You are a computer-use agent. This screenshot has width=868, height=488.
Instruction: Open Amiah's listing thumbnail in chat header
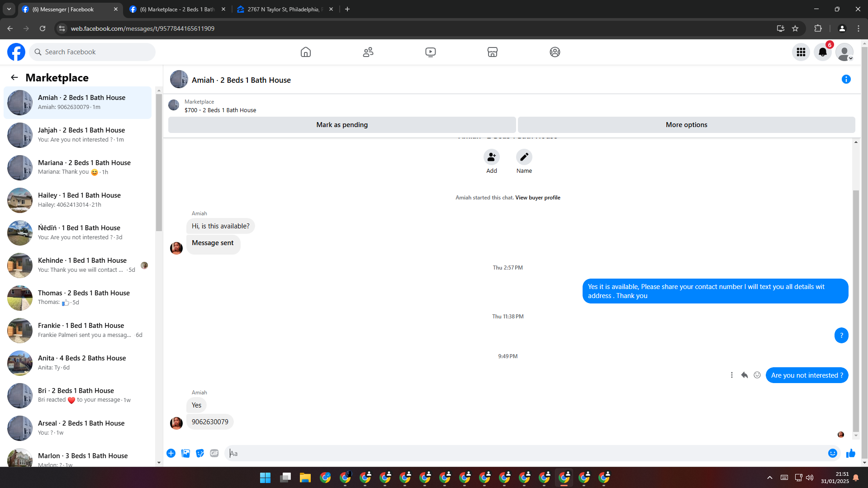[179, 80]
